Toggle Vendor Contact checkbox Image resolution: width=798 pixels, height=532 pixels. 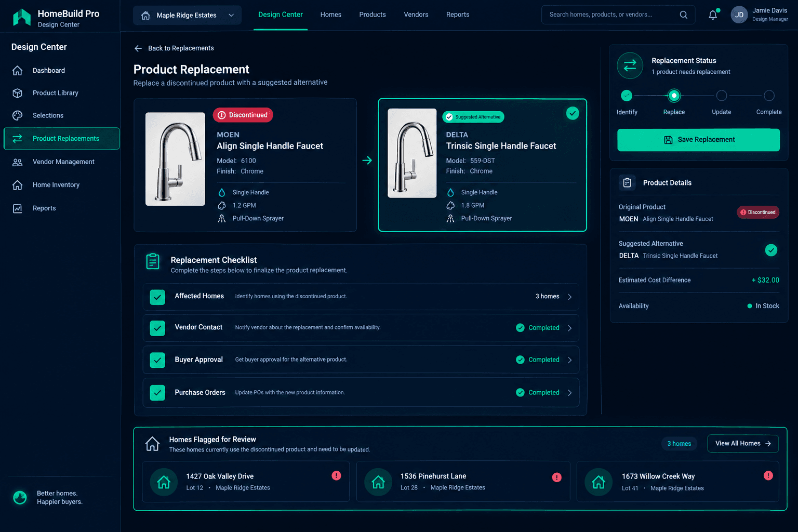click(157, 328)
